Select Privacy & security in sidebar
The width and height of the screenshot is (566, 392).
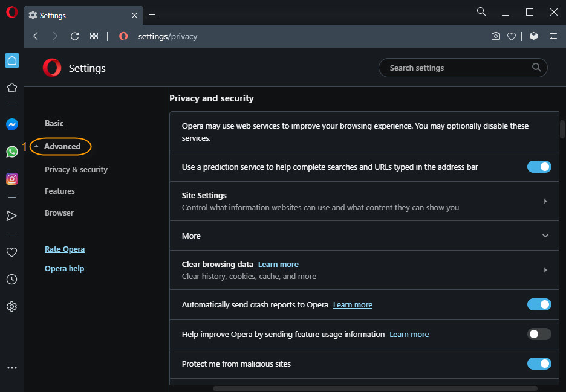76,170
